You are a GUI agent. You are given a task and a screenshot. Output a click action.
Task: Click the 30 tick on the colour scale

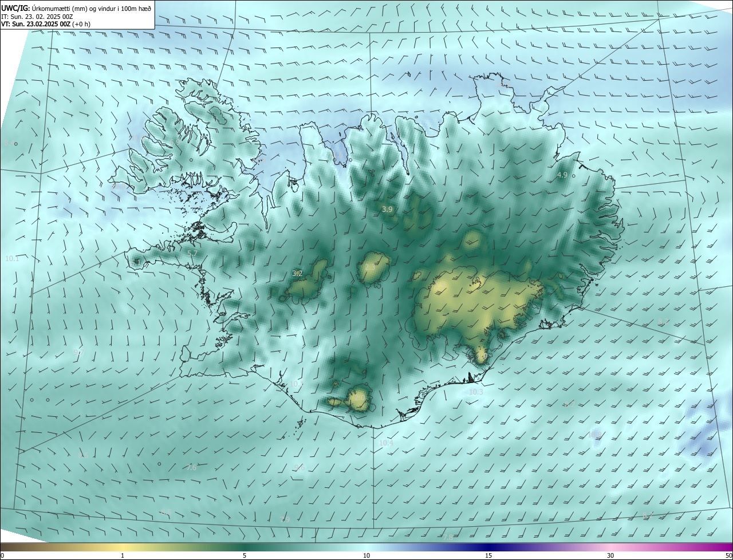coord(610,556)
